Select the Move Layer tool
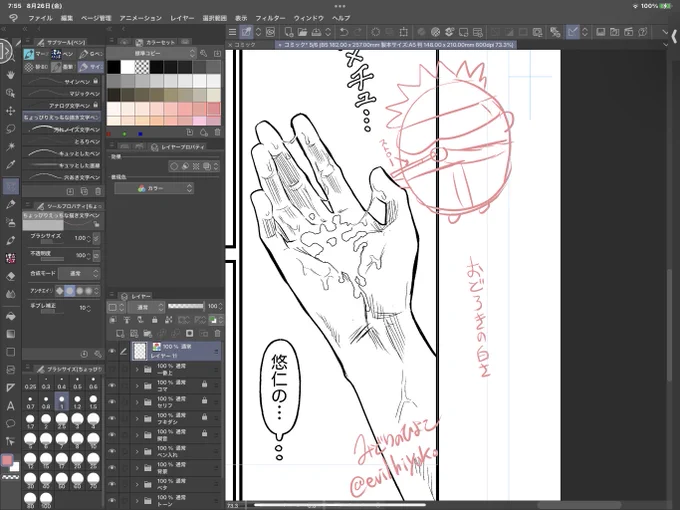 11,111
